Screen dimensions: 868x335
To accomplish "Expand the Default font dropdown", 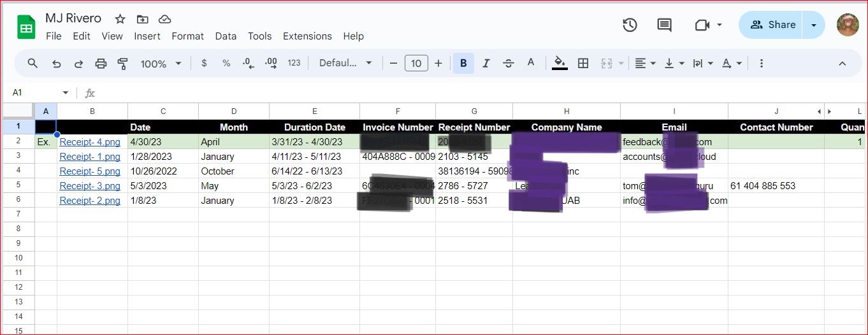I will pyautogui.click(x=345, y=63).
